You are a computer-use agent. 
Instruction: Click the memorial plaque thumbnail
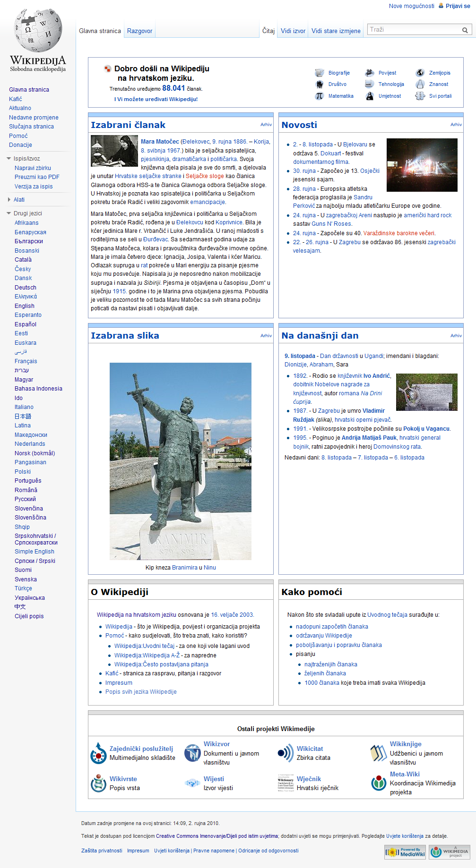[x=427, y=392]
